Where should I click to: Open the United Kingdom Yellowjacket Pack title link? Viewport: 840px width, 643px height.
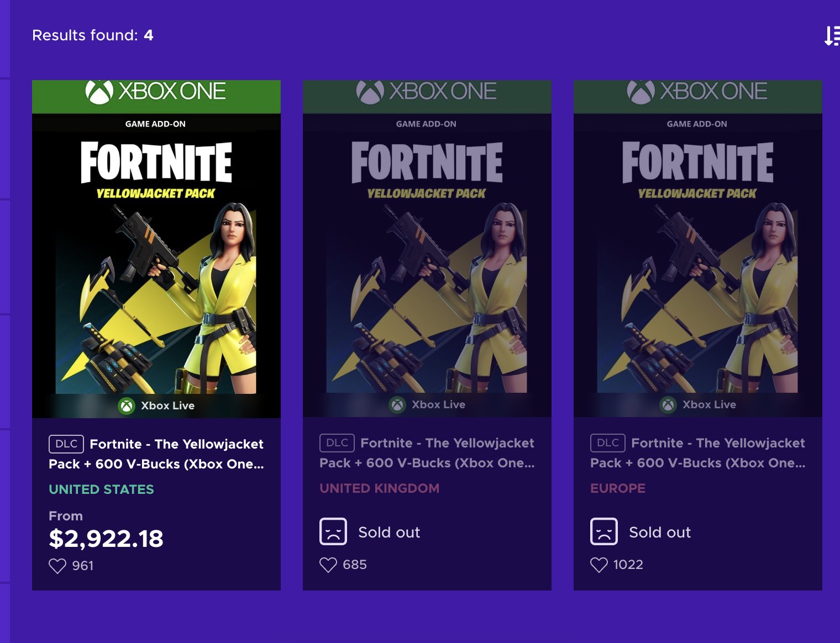[427, 453]
